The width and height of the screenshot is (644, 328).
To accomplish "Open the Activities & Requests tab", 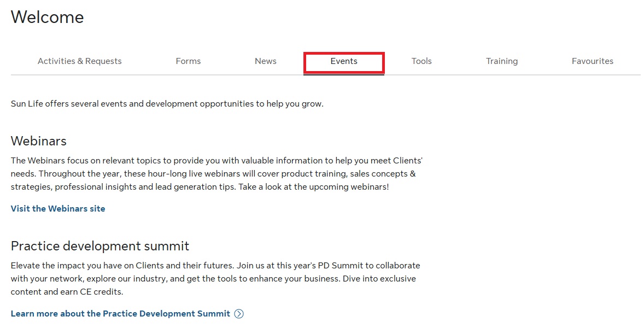I will (80, 61).
